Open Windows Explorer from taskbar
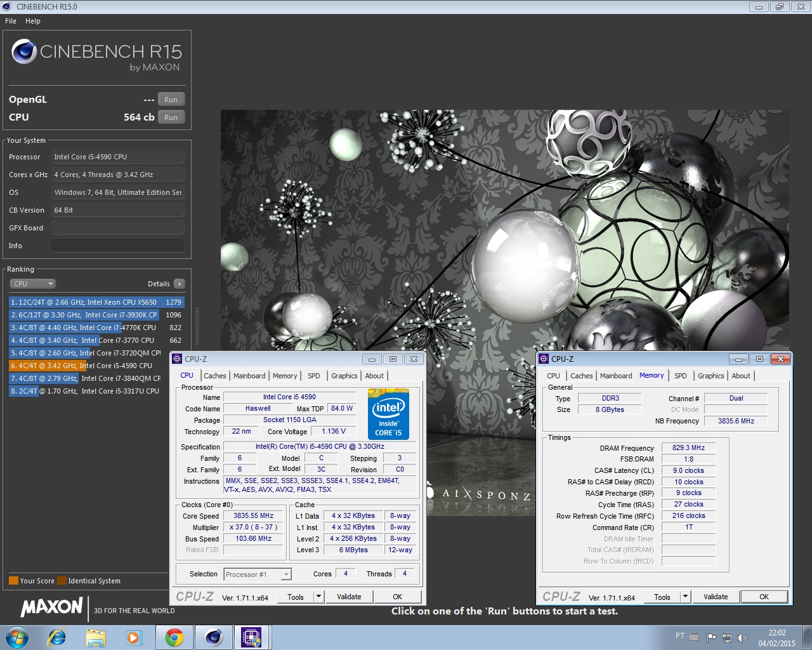The image size is (812, 650). (96, 637)
